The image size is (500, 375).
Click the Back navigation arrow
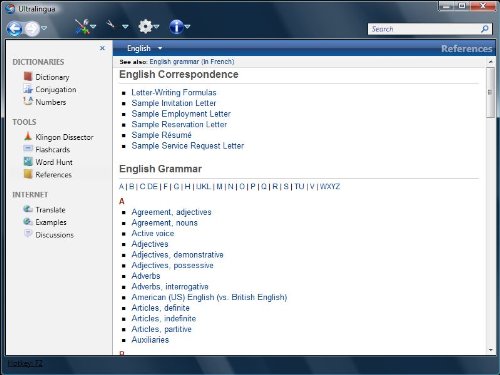(x=15, y=29)
